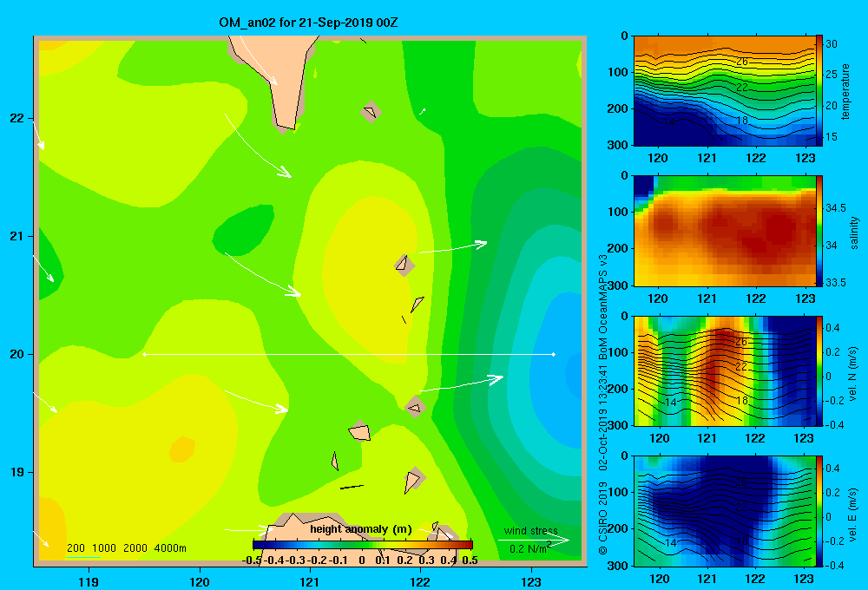The height and width of the screenshot is (590, 868).
Task: Click the 'vel. E (m/s)' axis label
Action: [853, 514]
